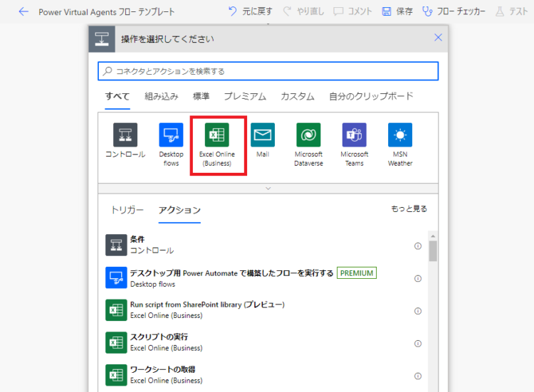Viewport: 534px width, 392px height.
Task: Choose the Desktop flows connector icon
Action: click(x=171, y=145)
